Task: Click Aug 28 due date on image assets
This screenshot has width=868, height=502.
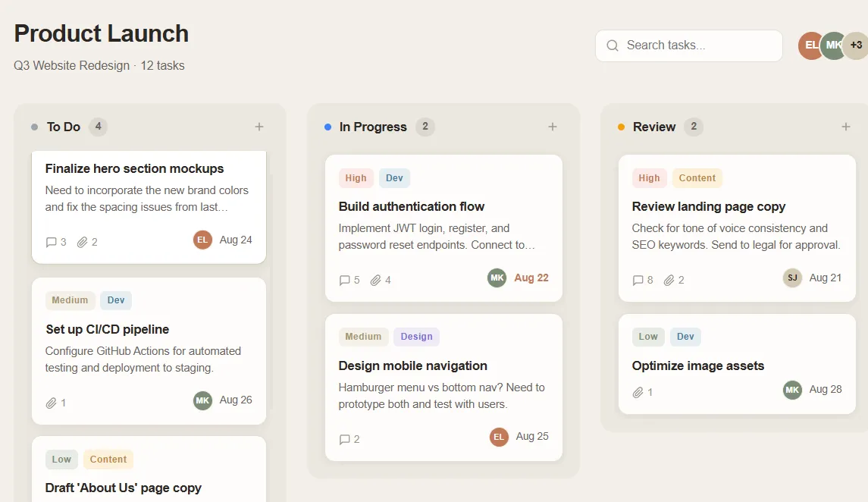Action: tap(826, 390)
